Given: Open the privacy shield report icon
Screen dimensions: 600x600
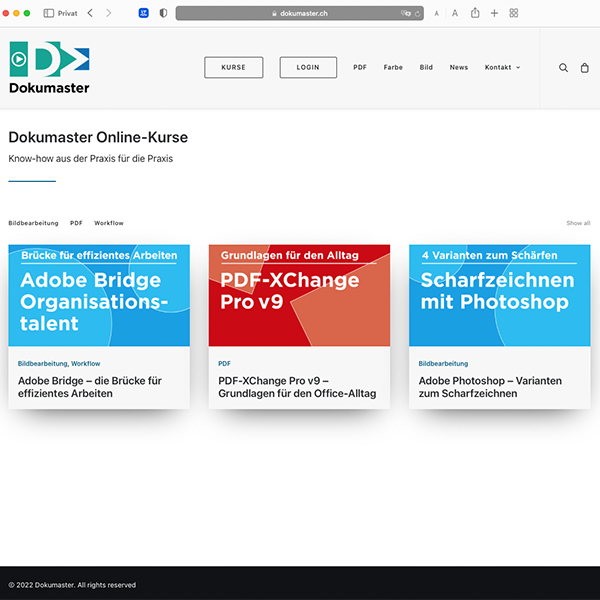Looking at the screenshot, I should click(x=163, y=13).
